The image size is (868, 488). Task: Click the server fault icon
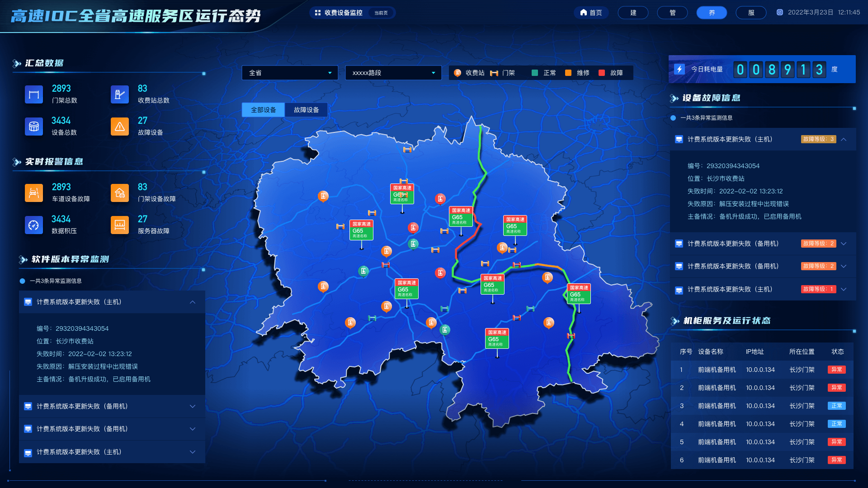120,225
